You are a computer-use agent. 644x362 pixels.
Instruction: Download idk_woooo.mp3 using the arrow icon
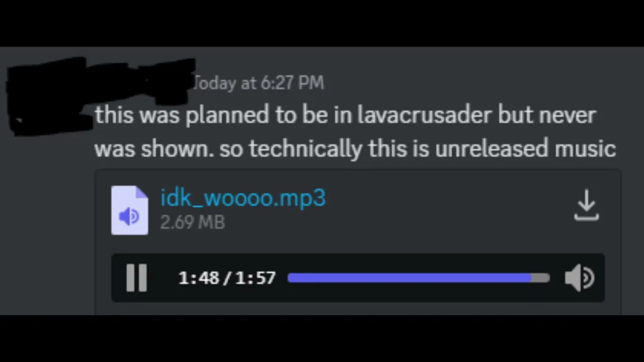coord(587,205)
